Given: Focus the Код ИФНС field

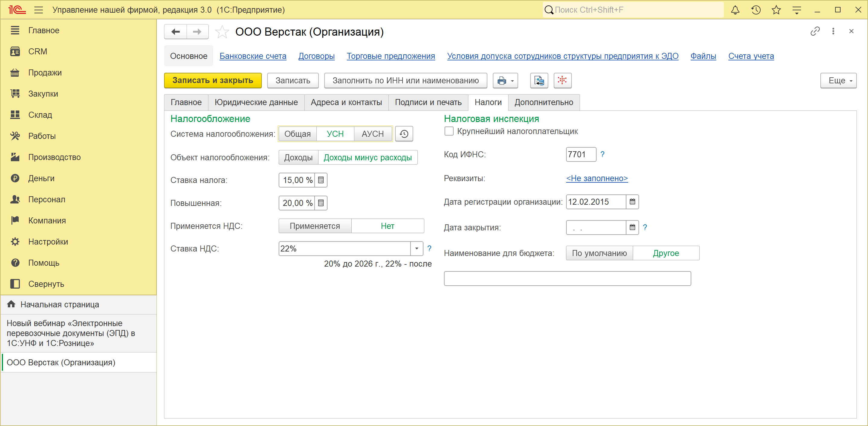Looking at the screenshot, I should tap(581, 154).
